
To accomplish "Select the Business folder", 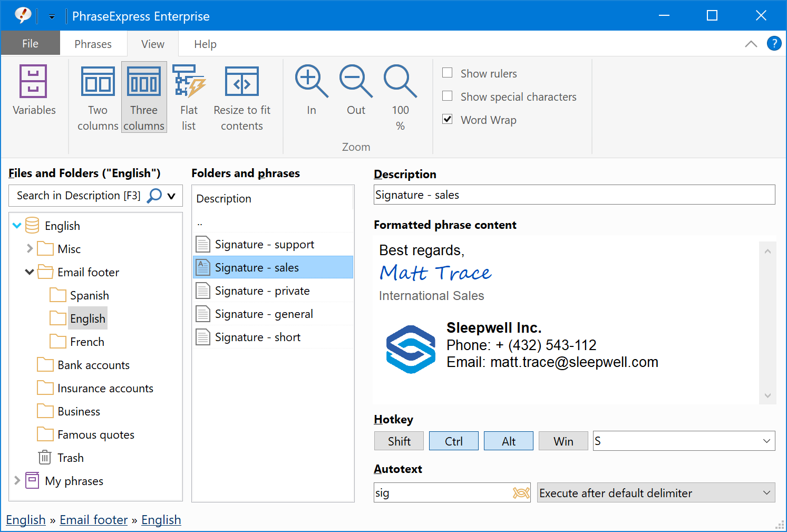I will pos(79,411).
